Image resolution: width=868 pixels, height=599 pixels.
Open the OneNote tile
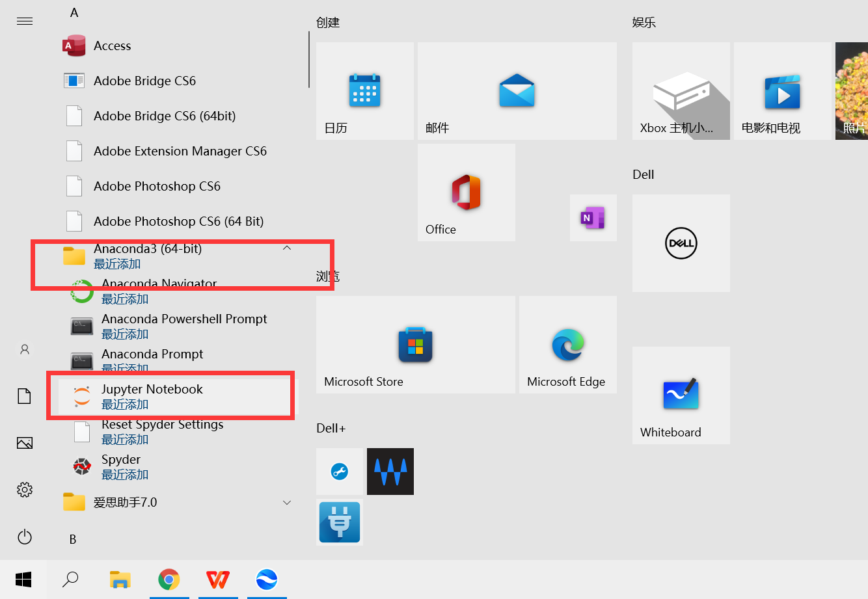(593, 218)
